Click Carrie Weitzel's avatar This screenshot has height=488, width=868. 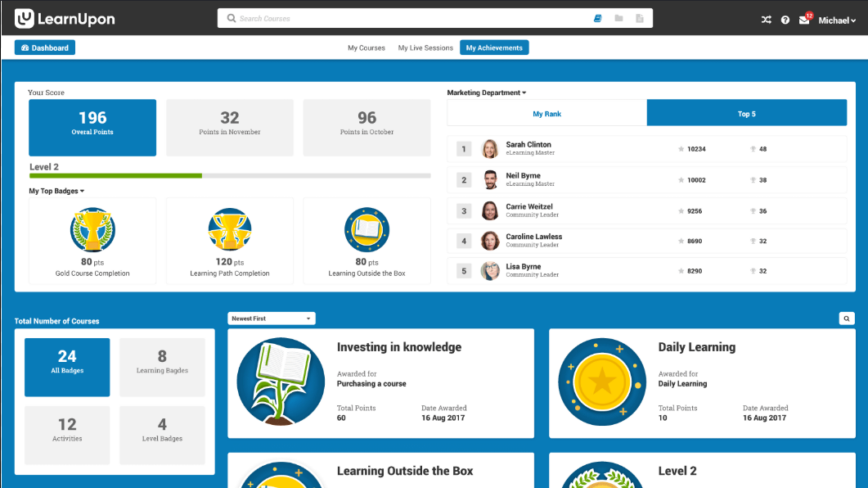(490, 211)
